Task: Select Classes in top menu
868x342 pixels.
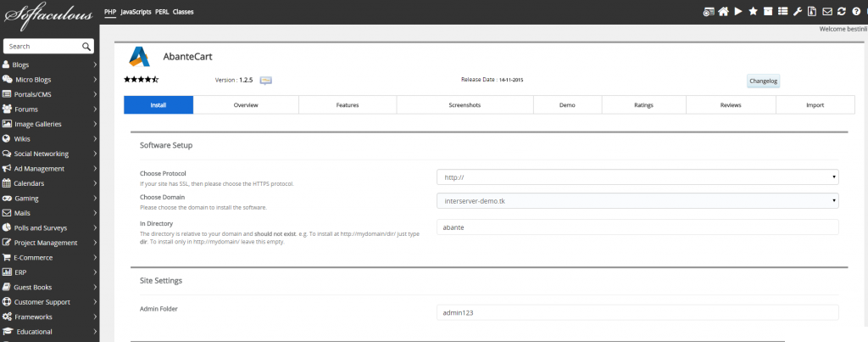Action: pyautogui.click(x=183, y=12)
